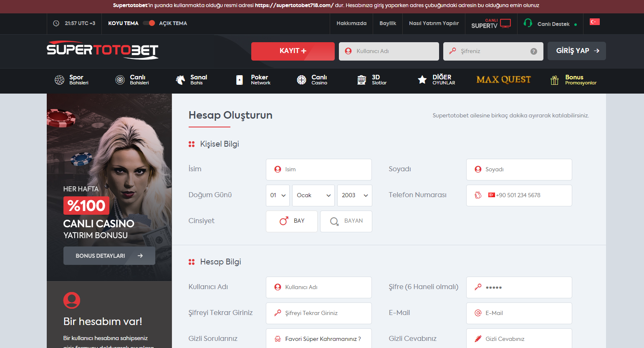Click the registration Kullanıcı Adı field
The image size is (644, 348).
click(x=319, y=287)
